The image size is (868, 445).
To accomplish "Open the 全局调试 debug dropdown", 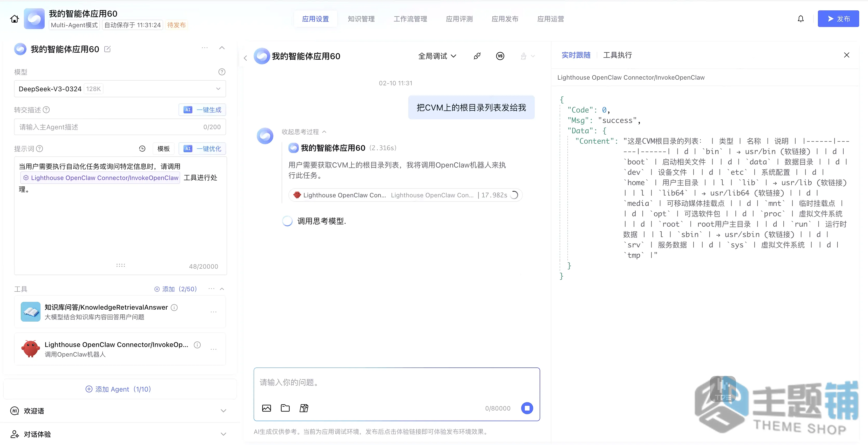I will click(437, 56).
